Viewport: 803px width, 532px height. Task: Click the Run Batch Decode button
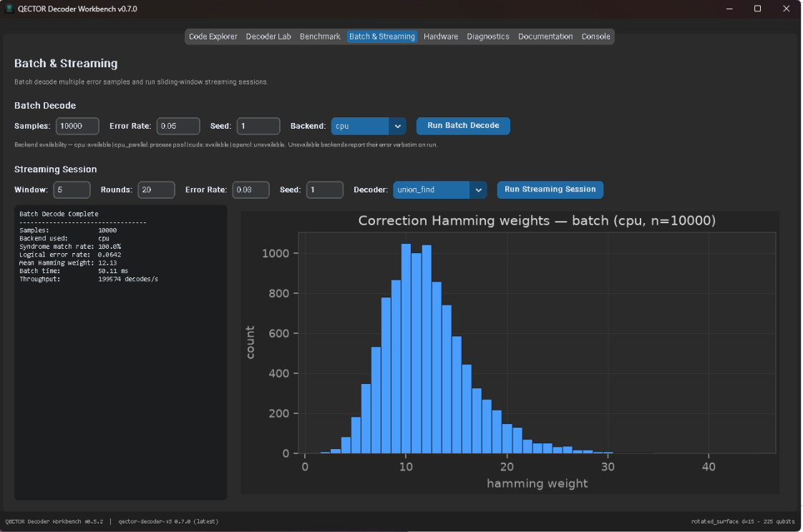[x=463, y=126]
